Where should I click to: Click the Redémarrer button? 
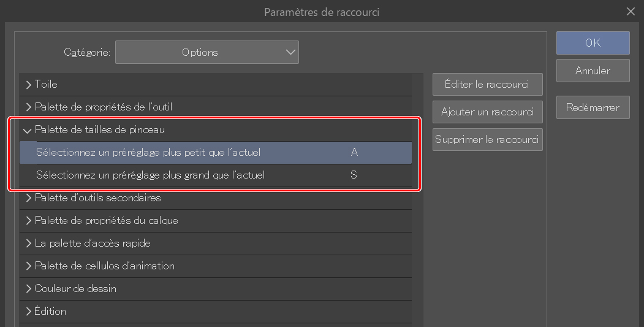(593, 107)
